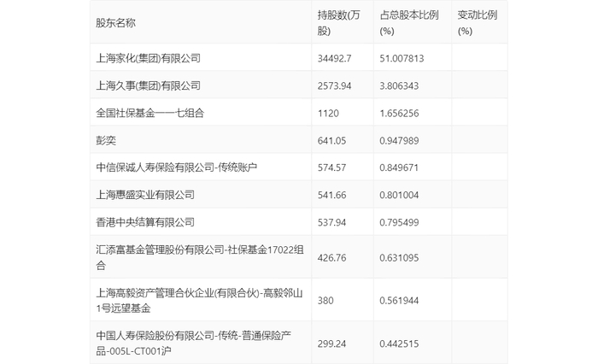598x364 pixels.
Task: Click shareholding value 1120
Action: (328, 114)
